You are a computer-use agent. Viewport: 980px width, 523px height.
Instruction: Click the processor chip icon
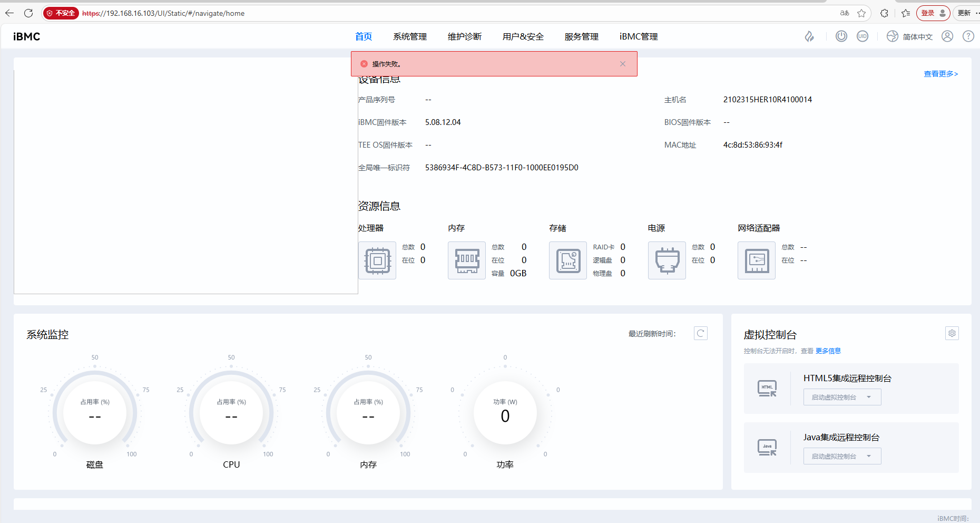[x=377, y=260]
